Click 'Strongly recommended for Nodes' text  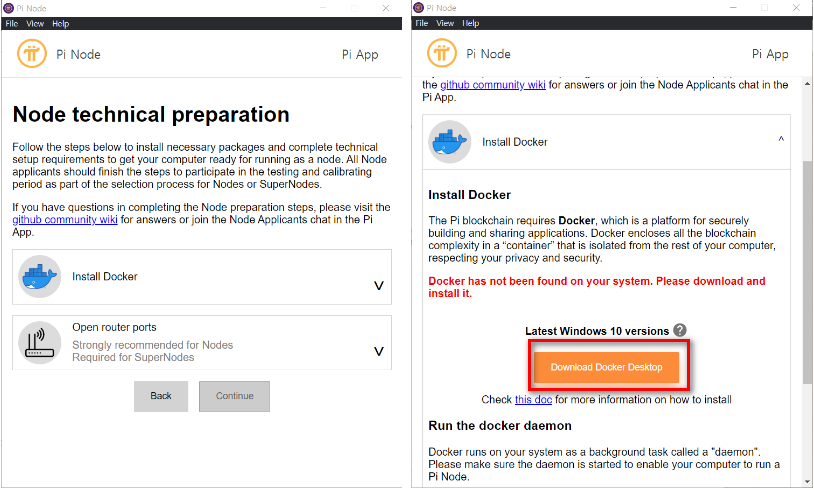[153, 345]
